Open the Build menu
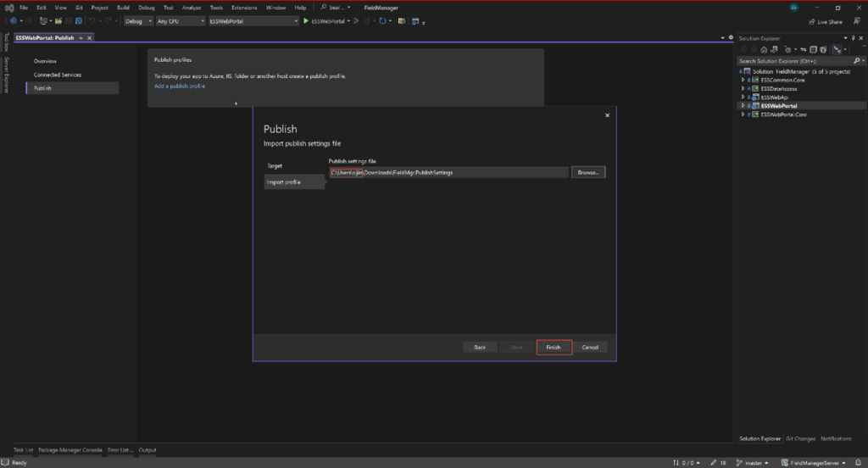Image resolution: width=868 pixels, height=468 pixels. (123, 8)
